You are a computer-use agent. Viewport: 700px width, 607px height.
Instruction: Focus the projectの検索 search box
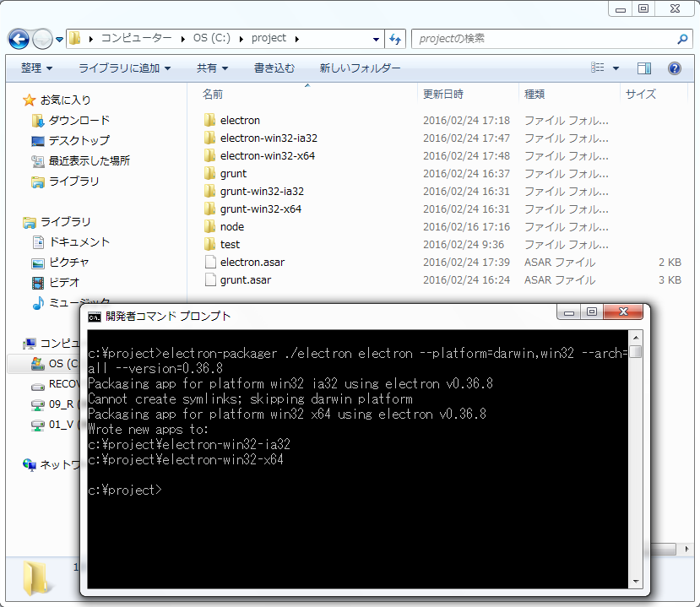click(545, 39)
